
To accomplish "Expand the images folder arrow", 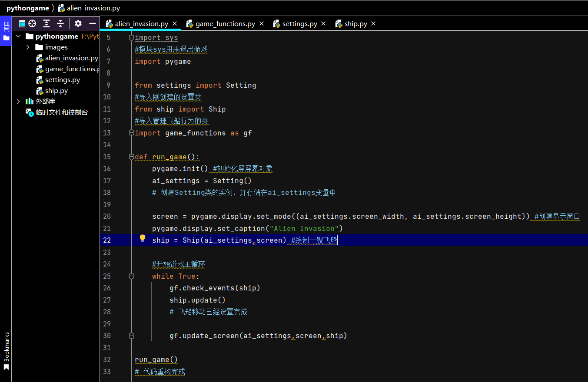I will (28, 47).
